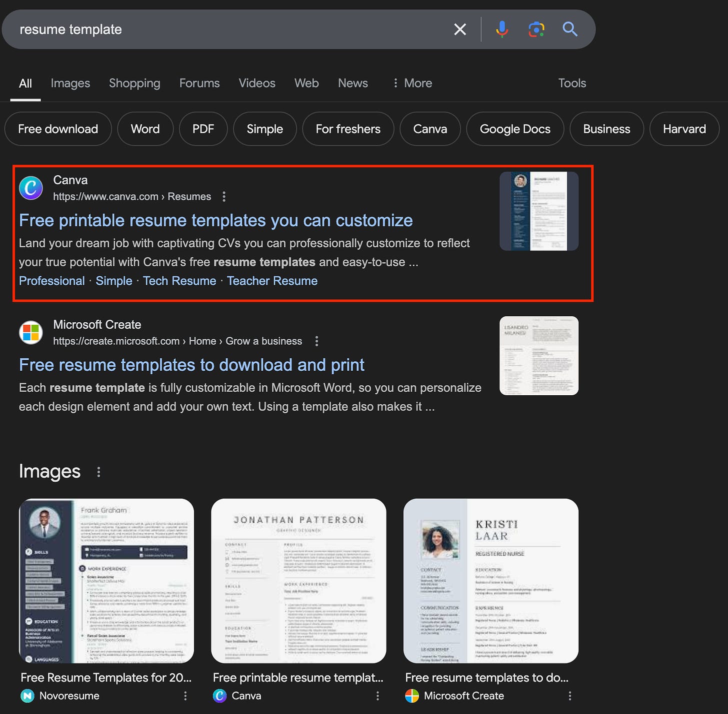
Task: Open options for the Microsoft Create image card
Action: click(x=570, y=696)
